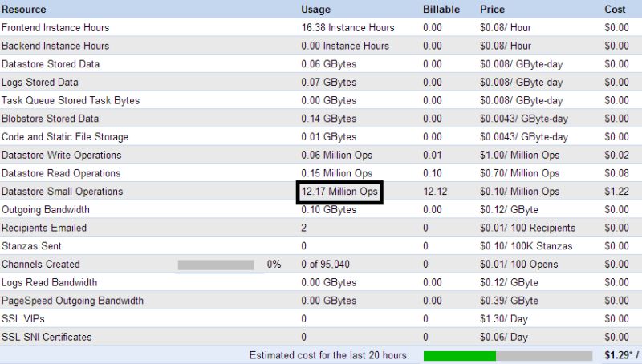
Task: Click the Usage column header
Action: click(x=315, y=10)
